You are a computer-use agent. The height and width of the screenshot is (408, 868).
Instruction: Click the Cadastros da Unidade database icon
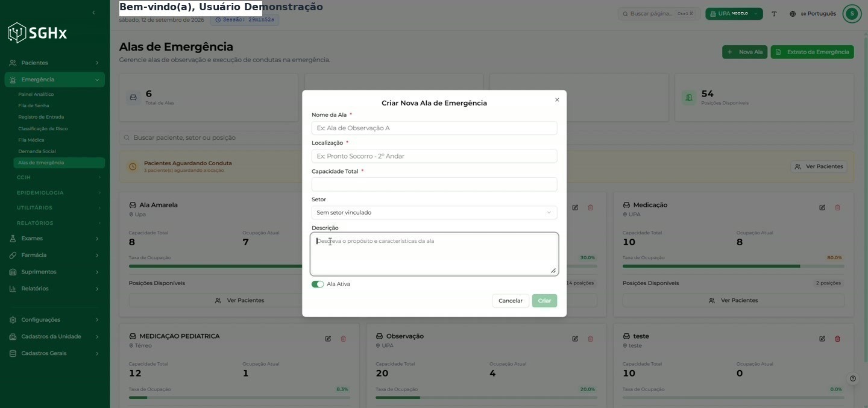click(x=13, y=337)
